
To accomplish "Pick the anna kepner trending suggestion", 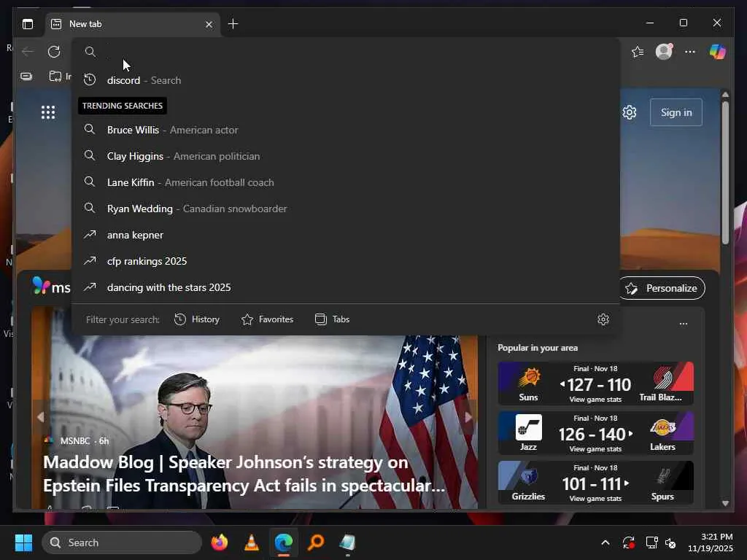I will (x=347, y=235).
